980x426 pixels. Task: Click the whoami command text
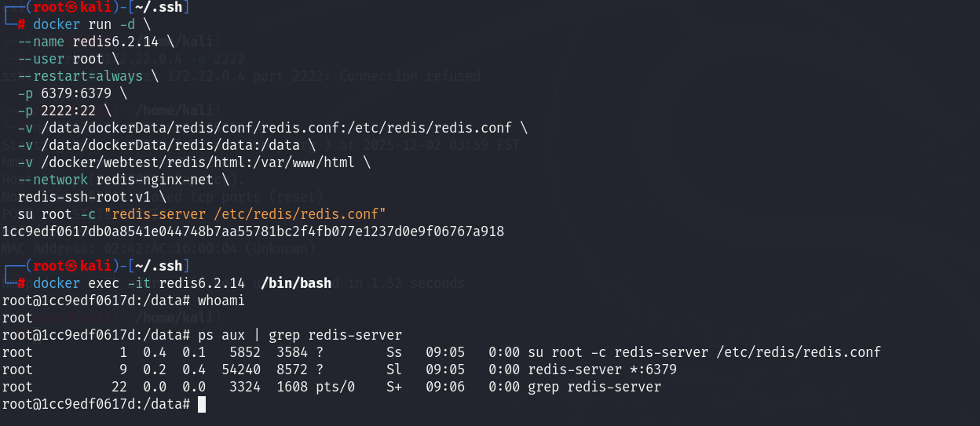(221, 300)
